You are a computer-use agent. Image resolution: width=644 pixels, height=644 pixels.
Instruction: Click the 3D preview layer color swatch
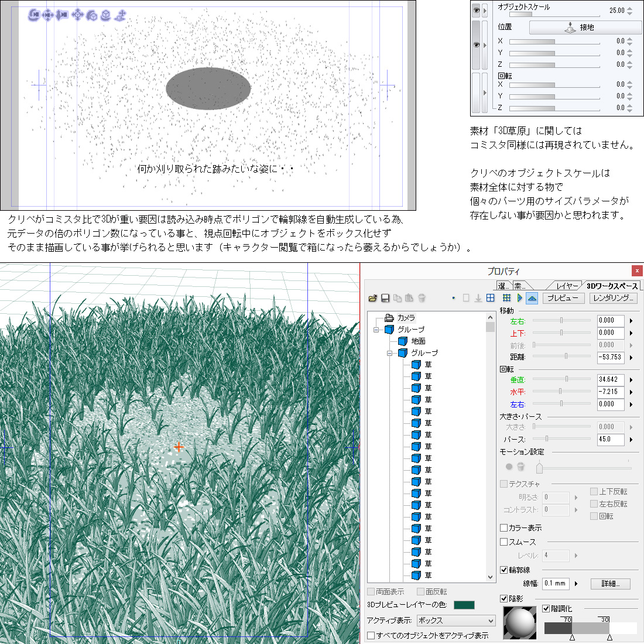coord(464,605)
